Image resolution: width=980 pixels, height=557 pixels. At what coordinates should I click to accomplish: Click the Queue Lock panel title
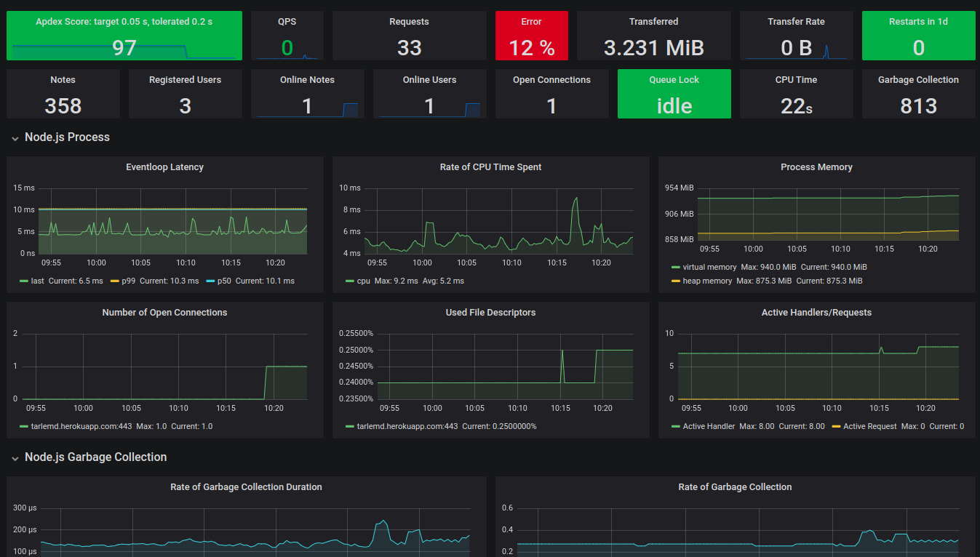click(674, 80)
